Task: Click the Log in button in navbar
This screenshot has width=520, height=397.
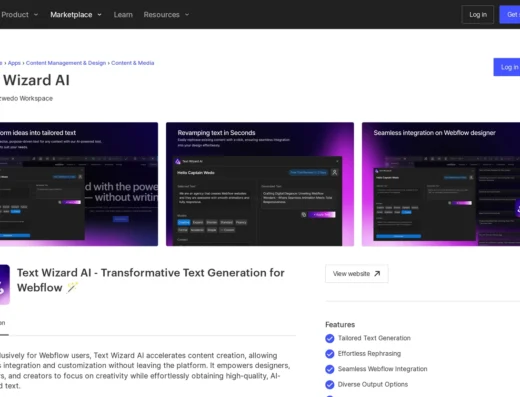Action: click(478, 15)
